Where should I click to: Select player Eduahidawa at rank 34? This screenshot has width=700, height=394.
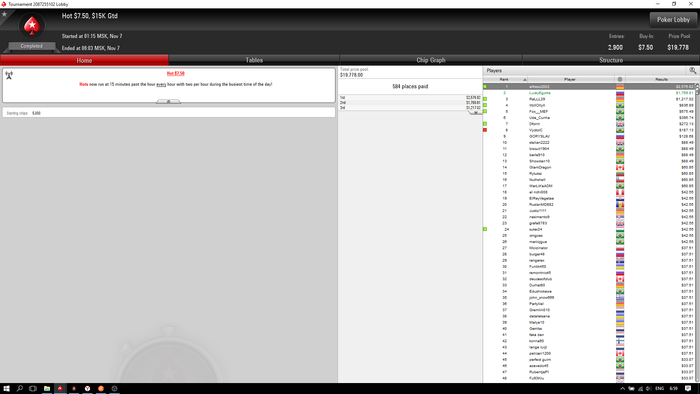(589, 291)
